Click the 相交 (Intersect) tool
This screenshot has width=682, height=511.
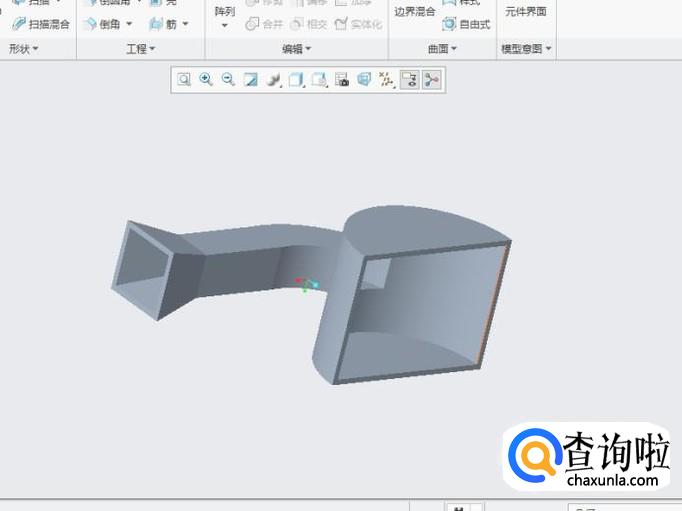click(x=309, y=24)
